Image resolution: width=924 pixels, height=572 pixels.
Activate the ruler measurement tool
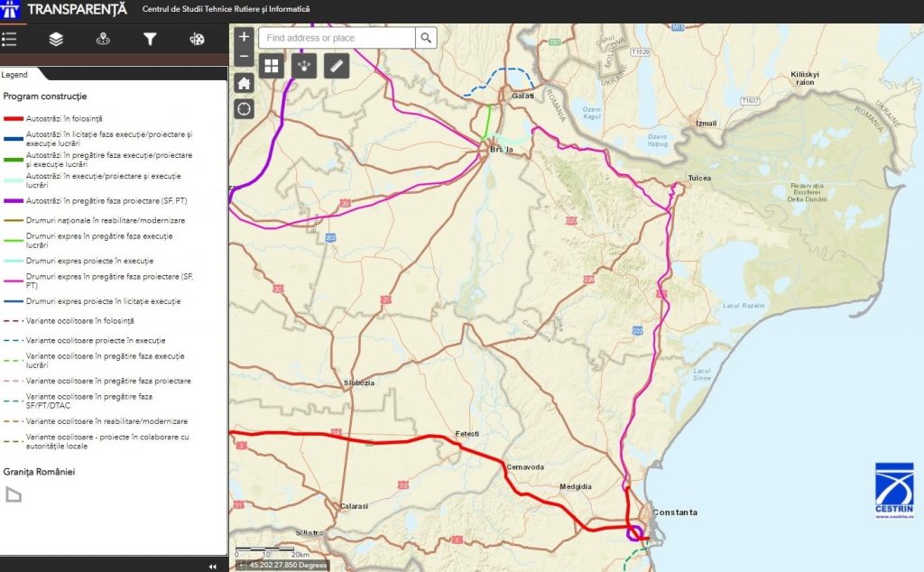pos(337,66)
